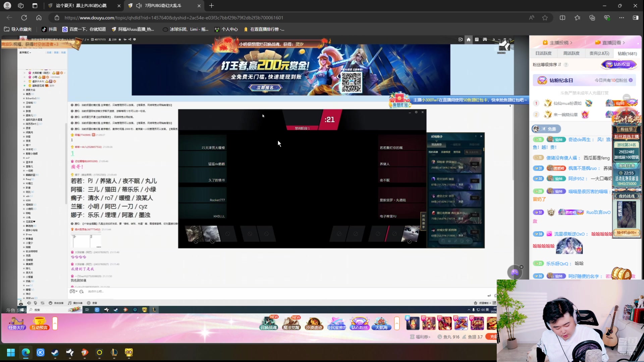Screen dimensions: 644x362
Task: Reload the Douyu page in the browser
Action: (24, 18)
